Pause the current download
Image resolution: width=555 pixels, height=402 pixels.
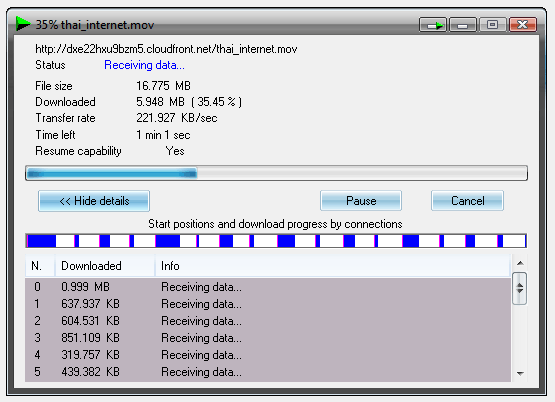pos(361,201)
